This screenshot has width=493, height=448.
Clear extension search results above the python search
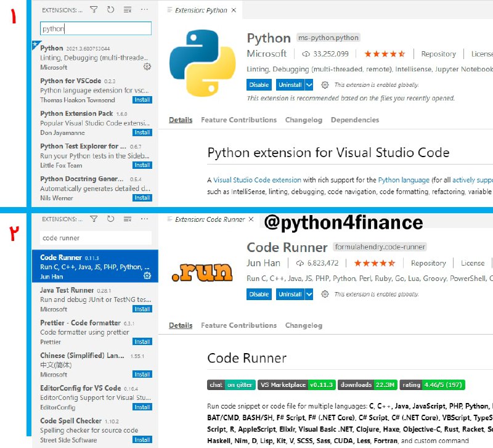tap(128, 10)
